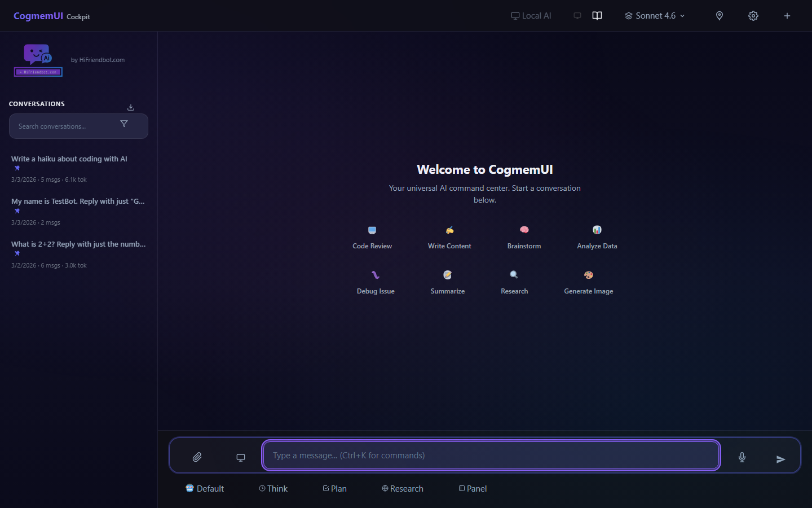This screenshot has width=812, height=508.
Task: Click the small monitor icon in header
Action: pyautogui.click(x=577, y=16)
